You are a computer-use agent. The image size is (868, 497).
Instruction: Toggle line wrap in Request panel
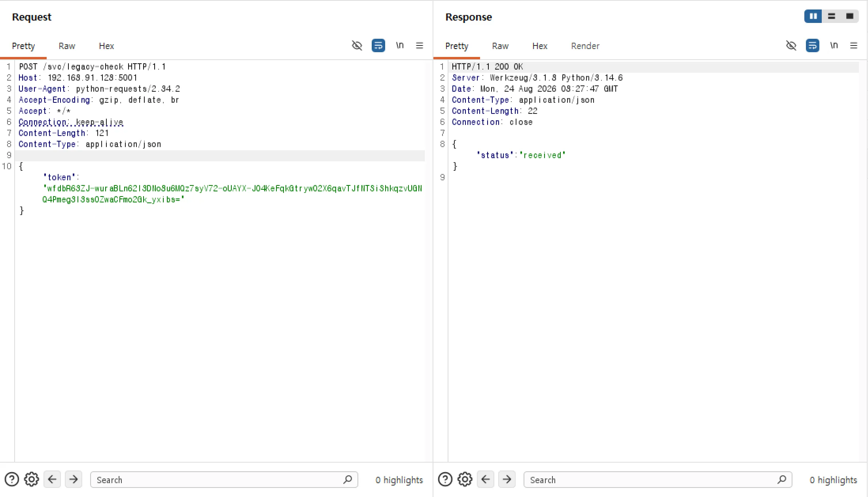[x=378, y=45]
